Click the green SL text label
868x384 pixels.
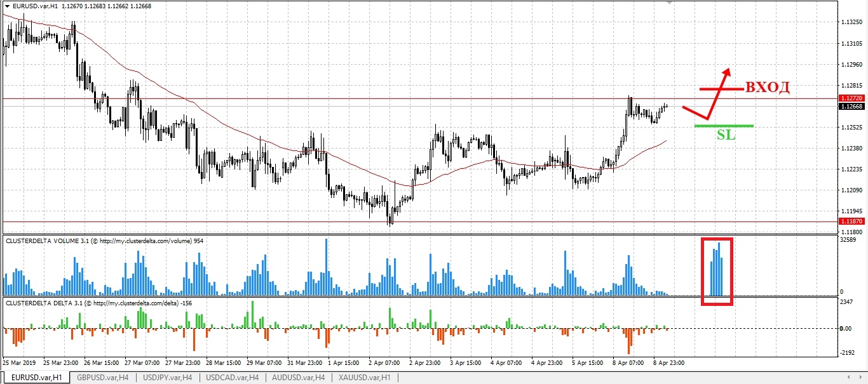pos(726,135)
